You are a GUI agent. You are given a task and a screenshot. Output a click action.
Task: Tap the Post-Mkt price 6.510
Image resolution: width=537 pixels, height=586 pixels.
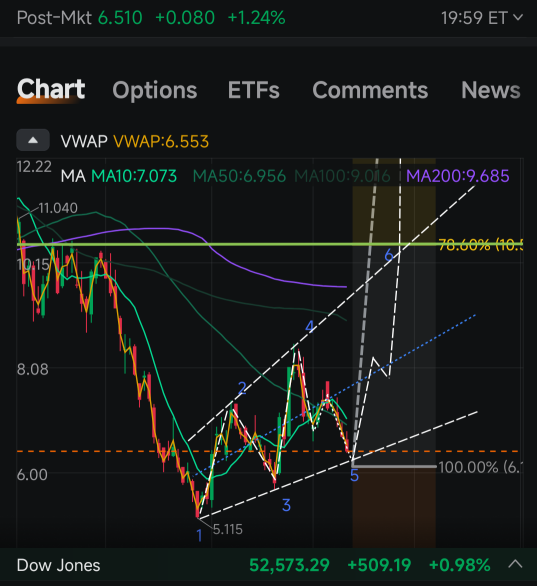[x=120, y=18]
